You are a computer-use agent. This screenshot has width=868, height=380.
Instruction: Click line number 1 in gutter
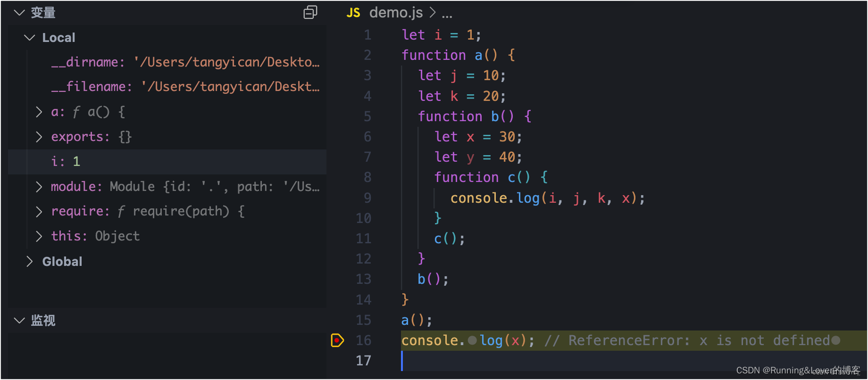367,35
